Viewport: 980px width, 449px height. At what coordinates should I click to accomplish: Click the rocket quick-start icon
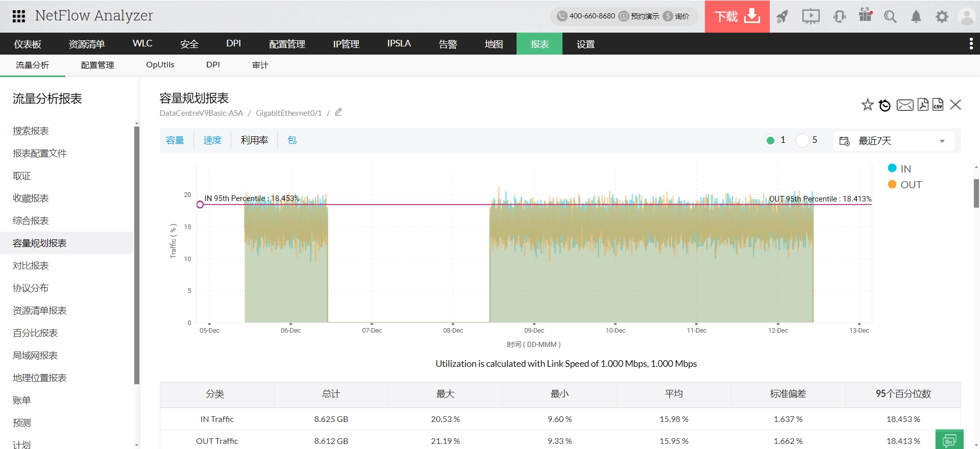point(782,17)
